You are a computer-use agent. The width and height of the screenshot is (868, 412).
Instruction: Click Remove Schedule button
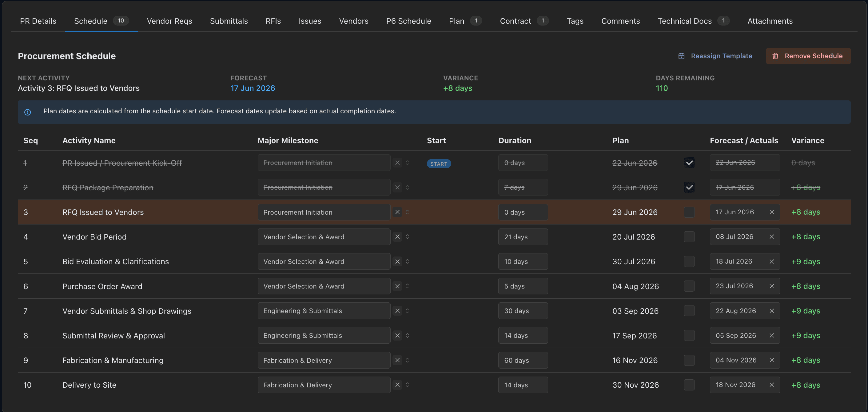808,56
